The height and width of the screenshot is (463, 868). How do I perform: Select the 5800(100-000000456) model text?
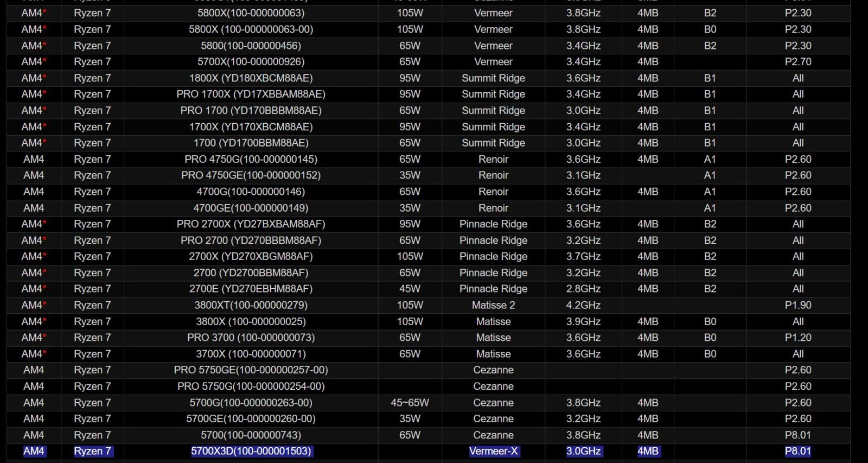(x=251, y=46)
